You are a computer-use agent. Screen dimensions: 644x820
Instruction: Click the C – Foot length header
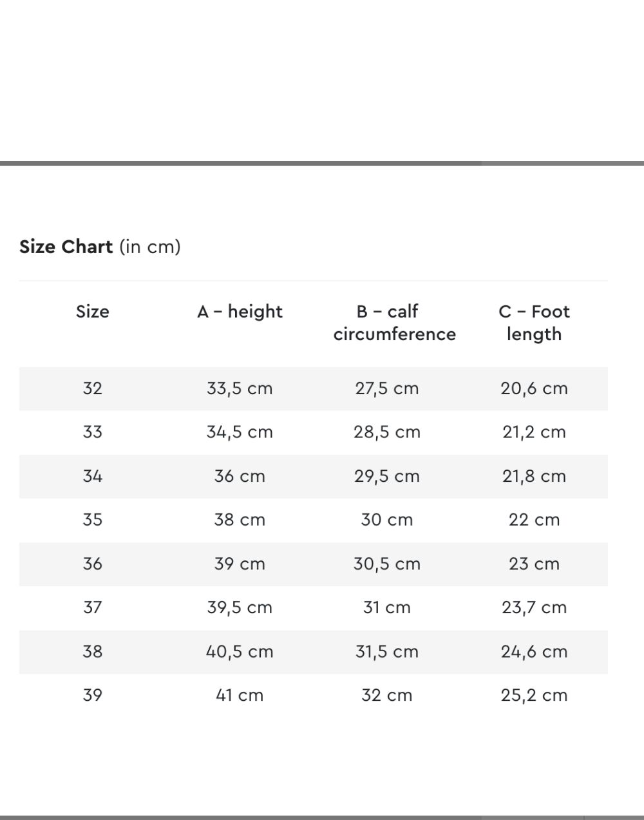pos(534,323)
